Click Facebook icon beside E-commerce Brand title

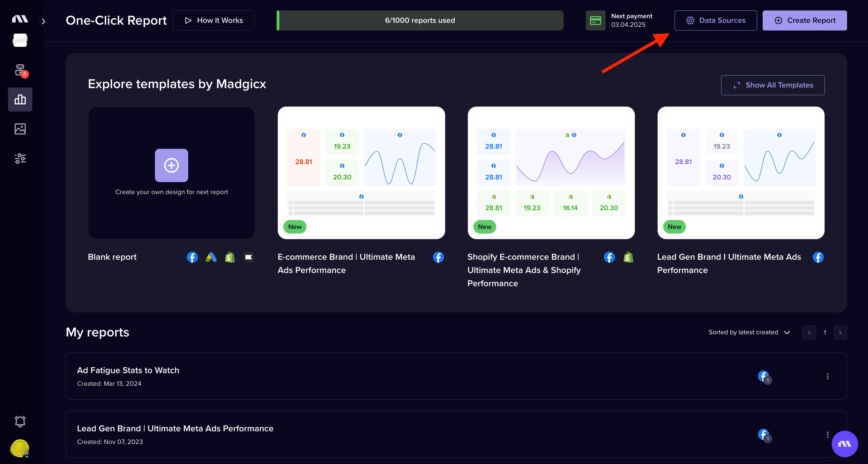pyautogui.click(x=438, y=258)
